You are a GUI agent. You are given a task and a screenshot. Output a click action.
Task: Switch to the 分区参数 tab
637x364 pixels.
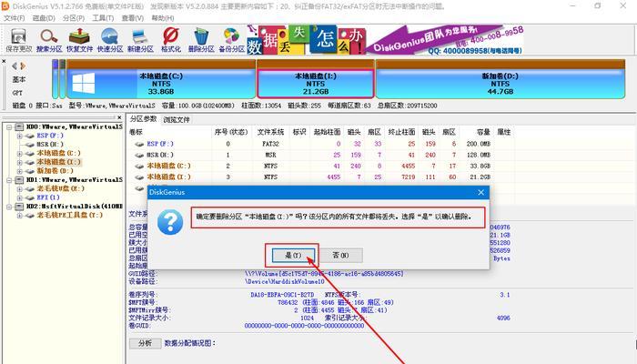point(143,119)
